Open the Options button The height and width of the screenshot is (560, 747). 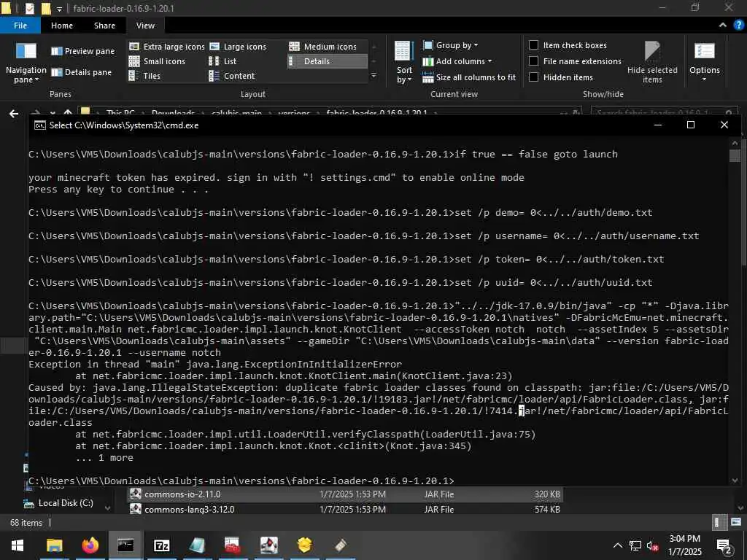(x=705, y=62)
